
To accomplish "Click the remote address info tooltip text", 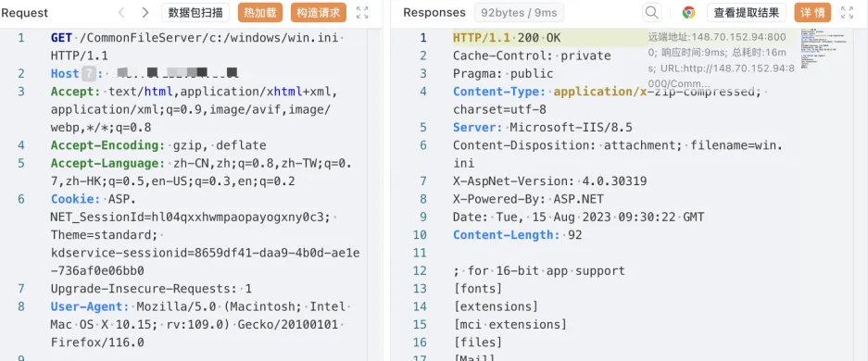I will (x=722, y=61).
